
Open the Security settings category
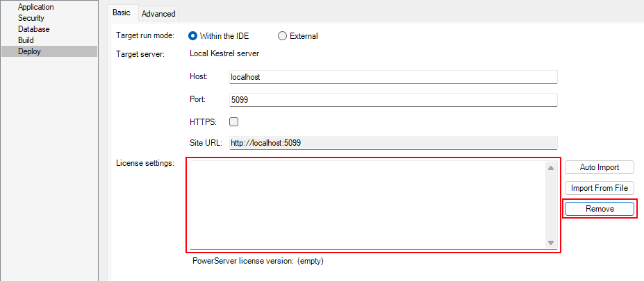point(32,18)
